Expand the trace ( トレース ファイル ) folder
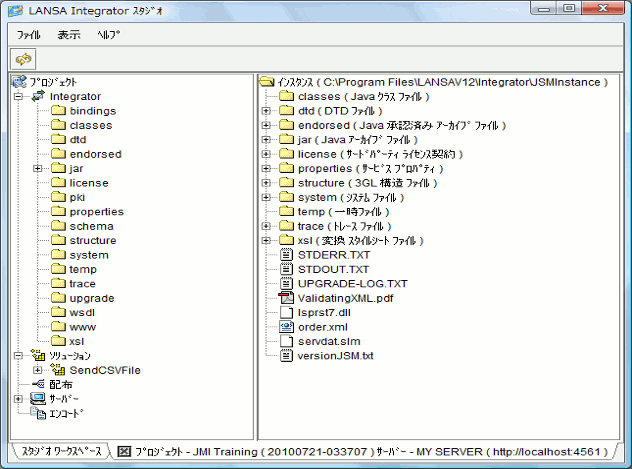Viewport: 632px width, 469px height. pos(266,226)
